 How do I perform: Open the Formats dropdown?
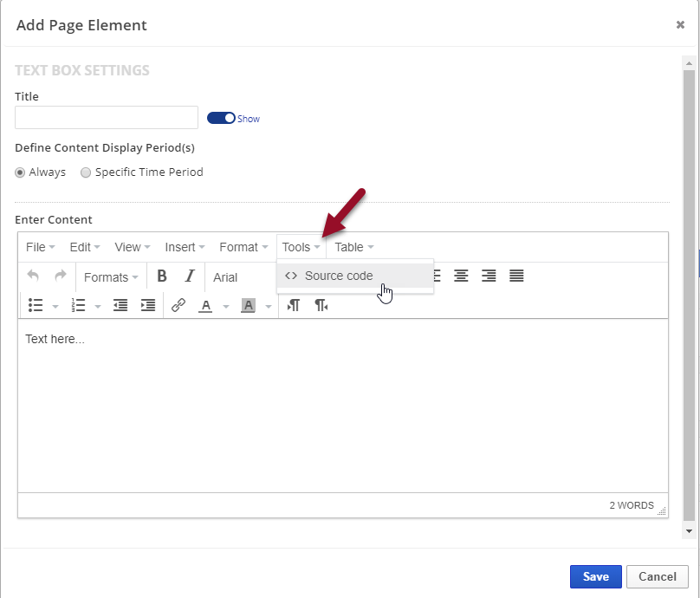[x=111, y=277]
